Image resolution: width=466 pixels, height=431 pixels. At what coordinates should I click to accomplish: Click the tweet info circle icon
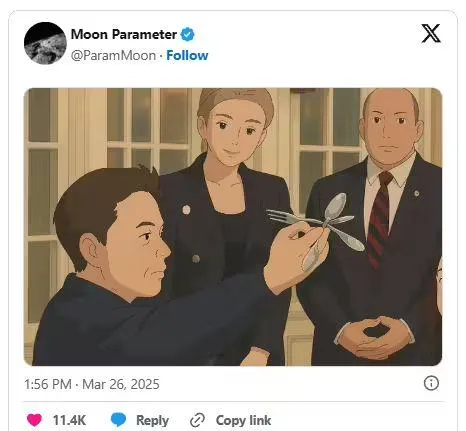tap(431, 383)
